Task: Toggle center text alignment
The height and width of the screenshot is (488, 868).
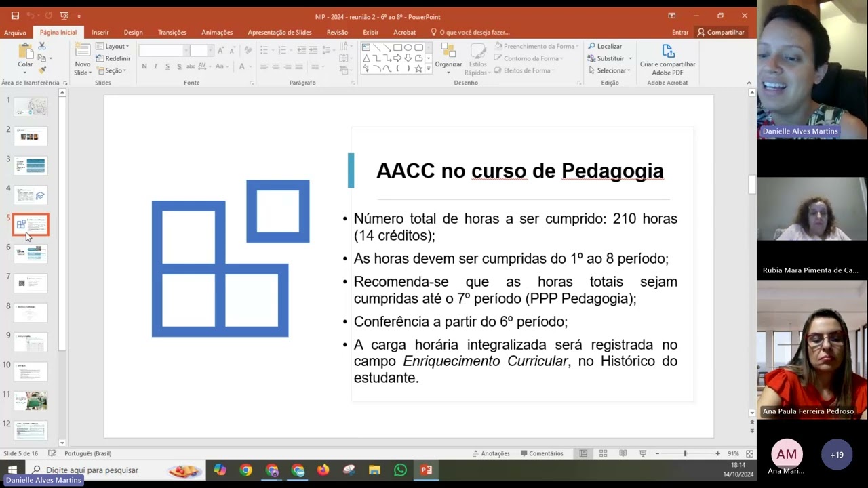Action: click(275, 66)
